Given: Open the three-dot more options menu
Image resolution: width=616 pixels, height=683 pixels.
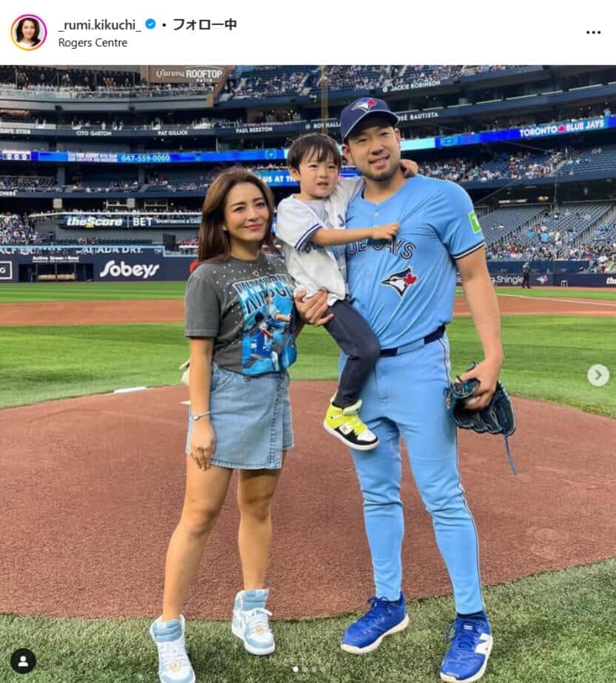Looking at the screenshot, I should click(x=593, y=33).
